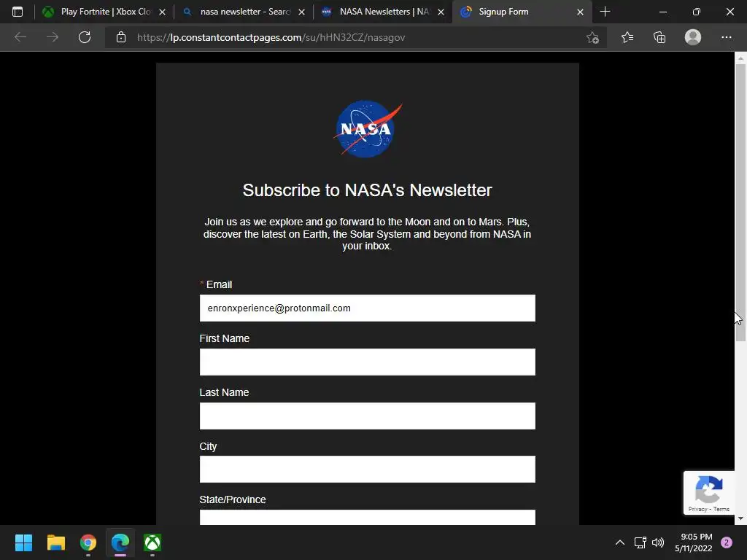Click the scrollbar up arrow
This screenshot has height=560, width=747.
point(740,58)
